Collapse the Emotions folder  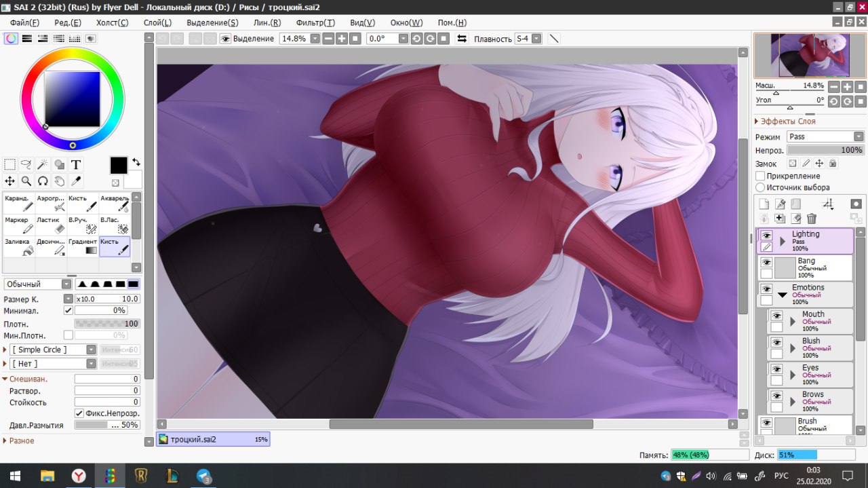pos(783,295)
